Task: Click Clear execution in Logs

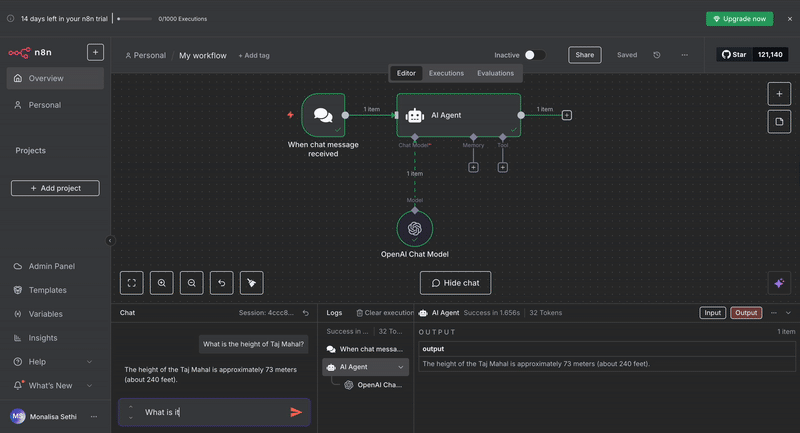Action: click(385, 313)
